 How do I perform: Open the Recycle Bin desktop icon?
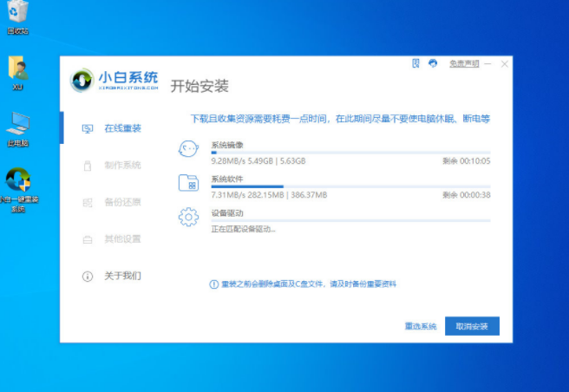click(x=17, y=17)
